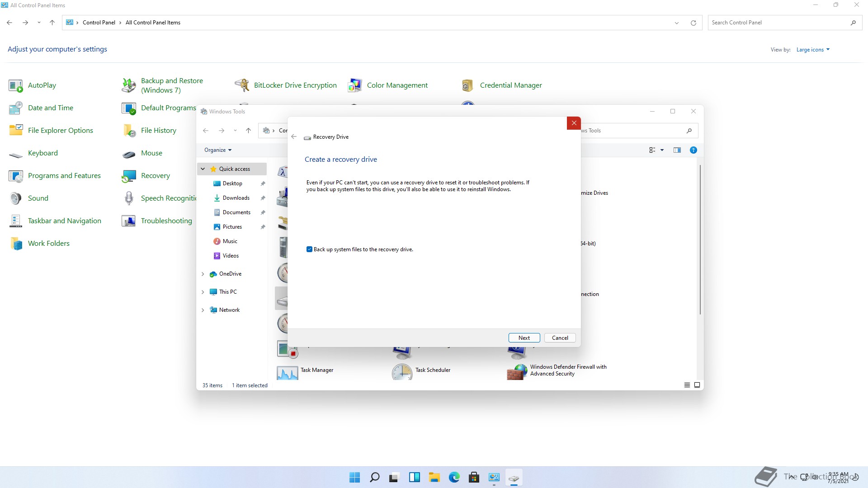Toggle preview pane icon in Windows Tools

point(677,150)
